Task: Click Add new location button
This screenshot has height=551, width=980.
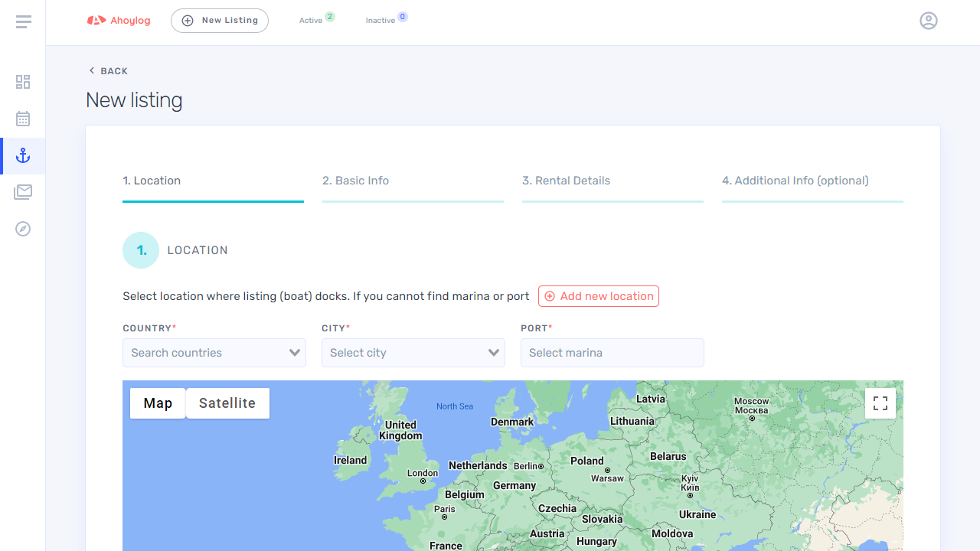Action: pos(599,296)
